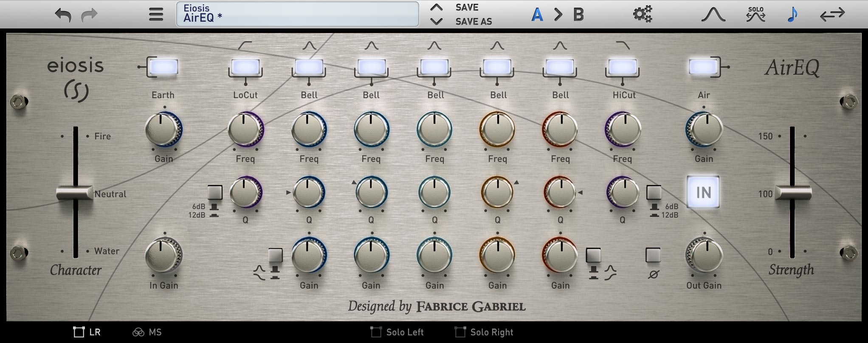Load the previous preset with up arrow
This screenshot has height=343, width=868.
(x=437, y=7)
